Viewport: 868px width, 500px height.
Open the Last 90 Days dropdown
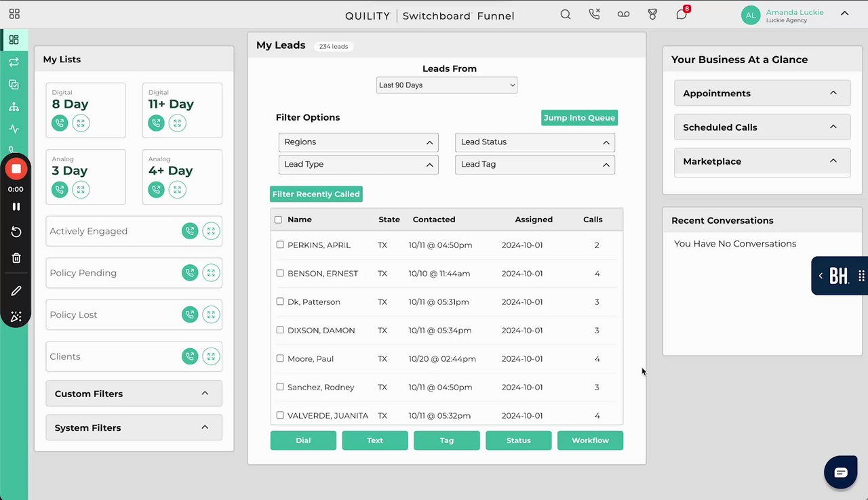tap(447, 85)
